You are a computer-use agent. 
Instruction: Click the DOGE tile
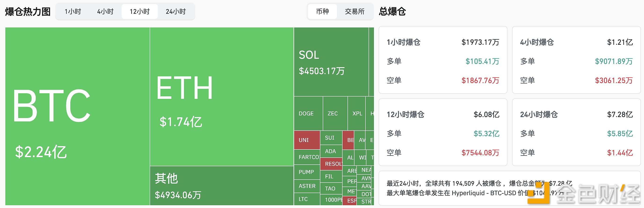[x=307, y=114]
